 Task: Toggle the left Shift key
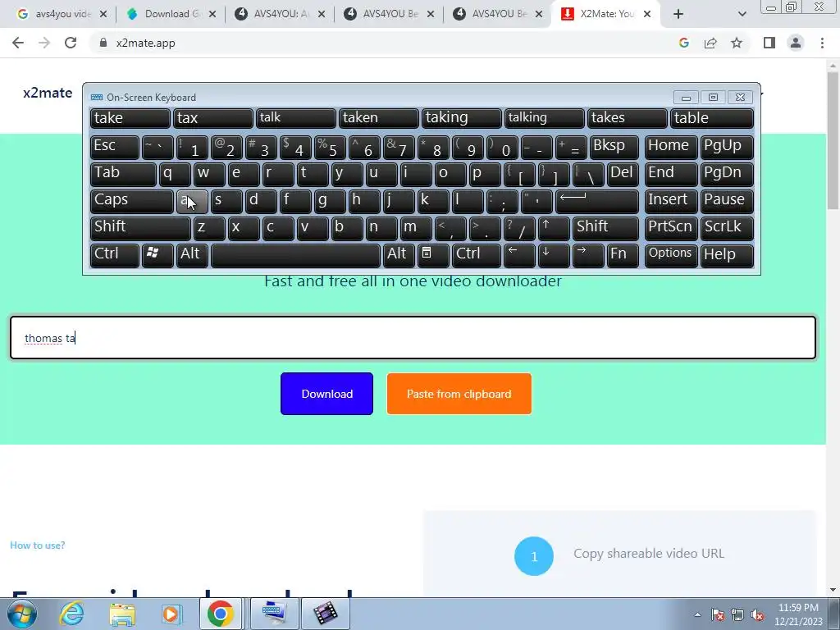[x=140, y=228]
